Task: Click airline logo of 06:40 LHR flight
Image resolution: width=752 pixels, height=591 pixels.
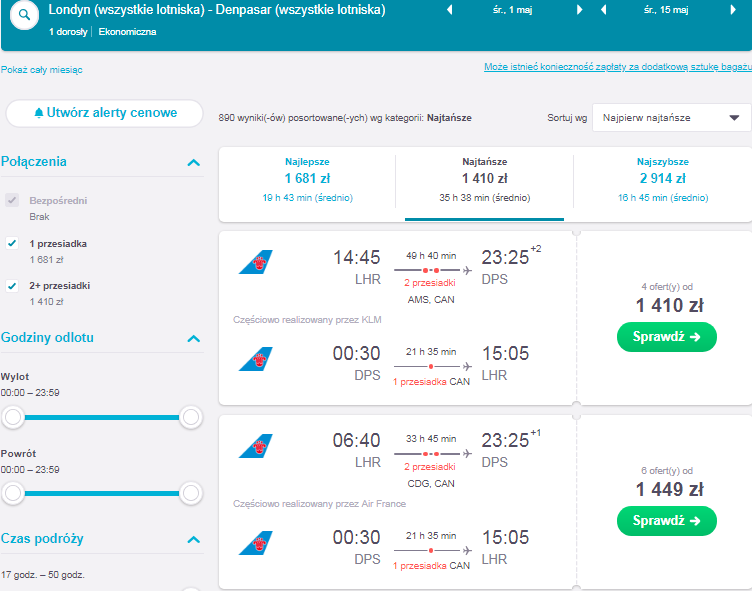Action: tap(256, 446)
